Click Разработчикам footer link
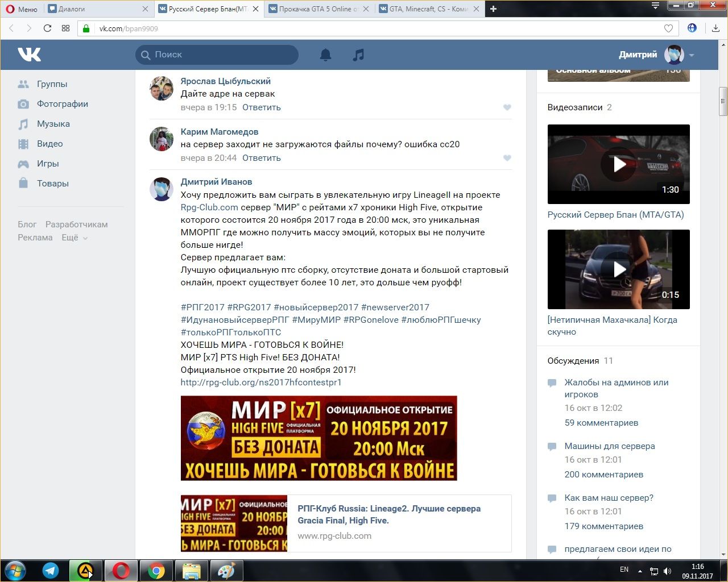Viewport: 728px width, 582px height. point(77,225)
